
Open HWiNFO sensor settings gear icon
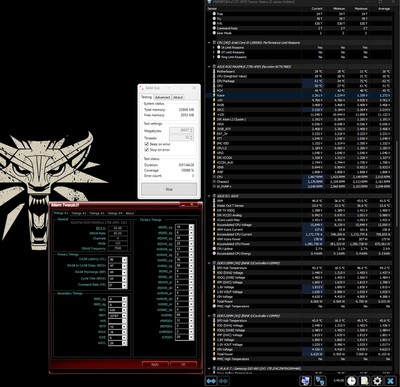pos(377,381)
